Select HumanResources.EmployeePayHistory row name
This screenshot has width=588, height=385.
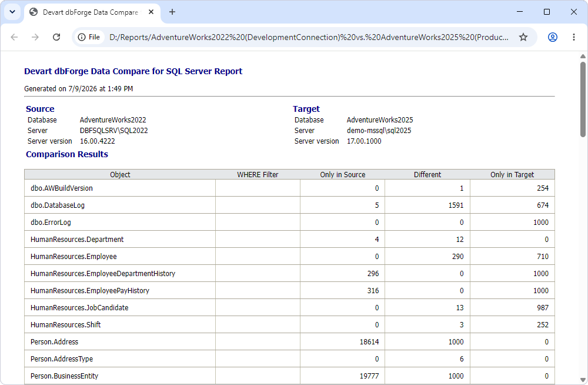point(89,291)
